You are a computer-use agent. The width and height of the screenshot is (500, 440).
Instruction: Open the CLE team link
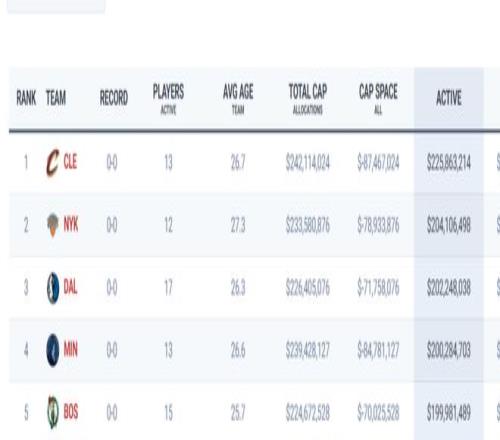coord(70,162)
